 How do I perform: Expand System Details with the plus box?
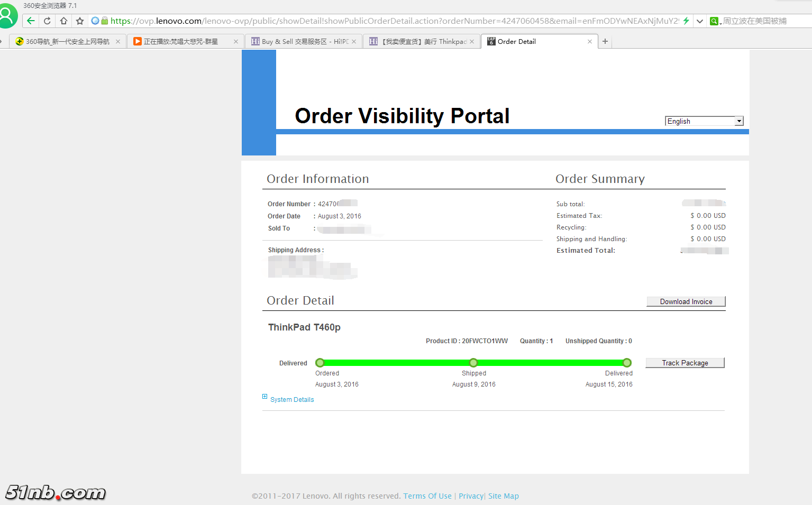265,397
